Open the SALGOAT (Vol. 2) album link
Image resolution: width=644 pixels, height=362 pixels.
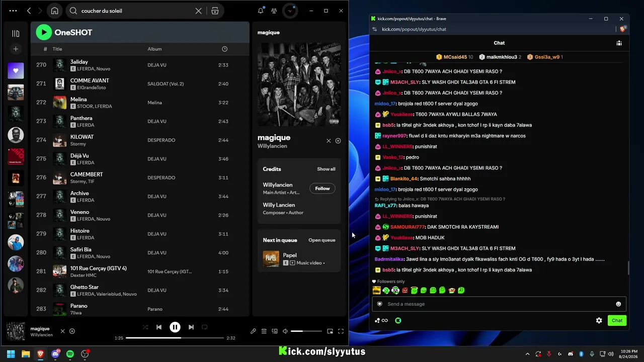(166, 84)
